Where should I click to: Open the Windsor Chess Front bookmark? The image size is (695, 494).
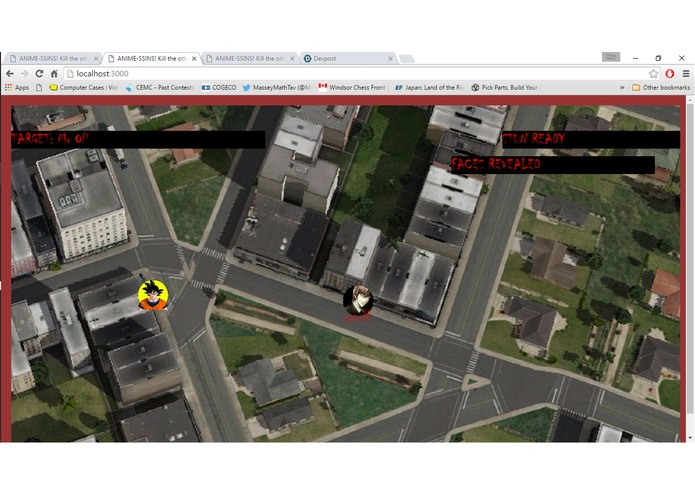tap(353, 88)
